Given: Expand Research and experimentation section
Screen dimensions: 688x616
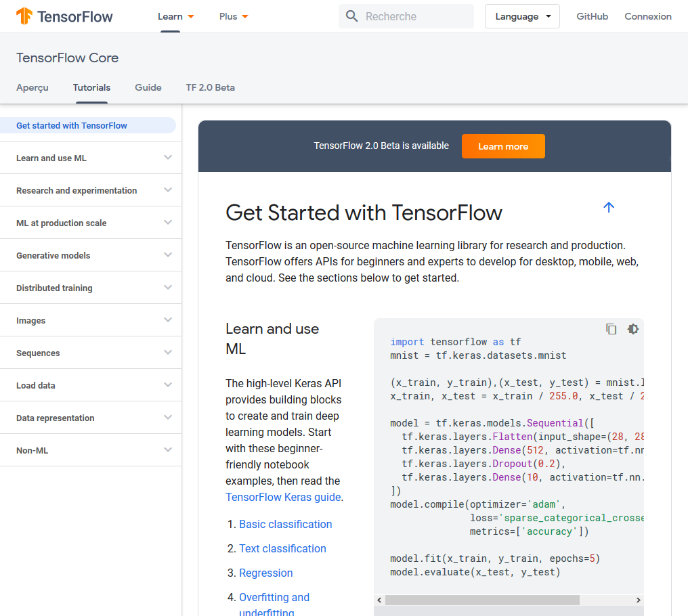Looking at the screenshot, I should click(91, 190).
